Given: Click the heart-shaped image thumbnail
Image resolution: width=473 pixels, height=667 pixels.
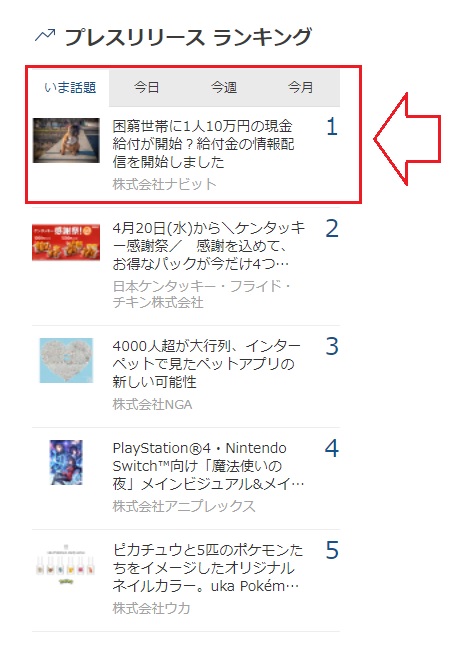Looking at the screenshot, I should (66, 360).
